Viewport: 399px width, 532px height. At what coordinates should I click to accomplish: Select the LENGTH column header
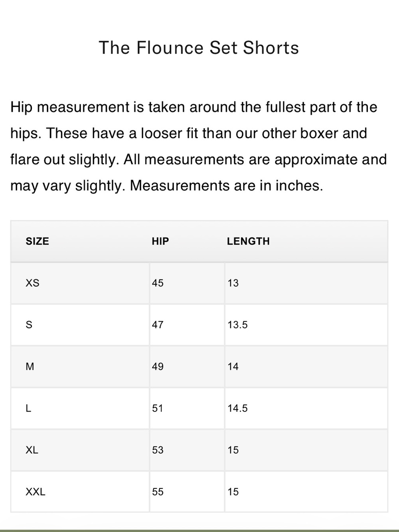tap(248, 241)
